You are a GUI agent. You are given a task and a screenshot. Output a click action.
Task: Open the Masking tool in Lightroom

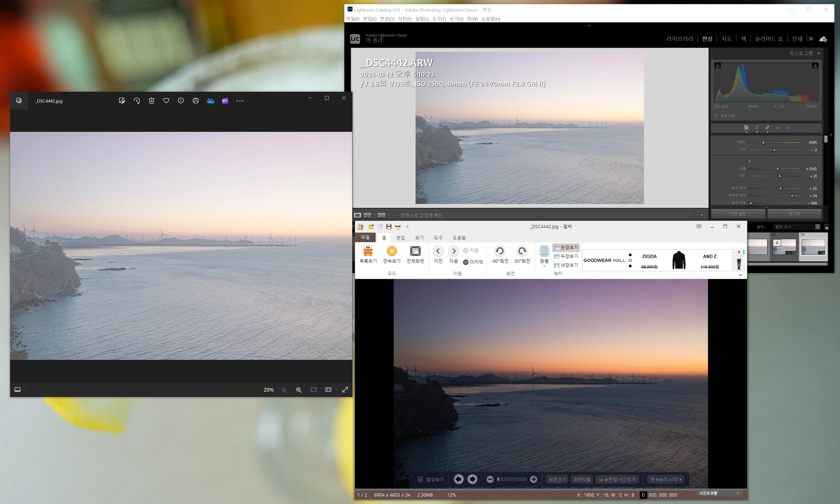787,128
